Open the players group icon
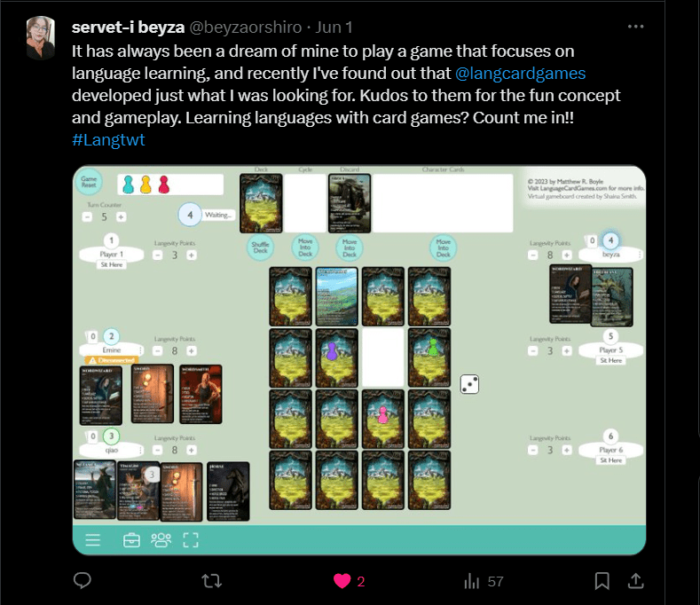Screen dimensions: 700x605 tap(161, 540)
